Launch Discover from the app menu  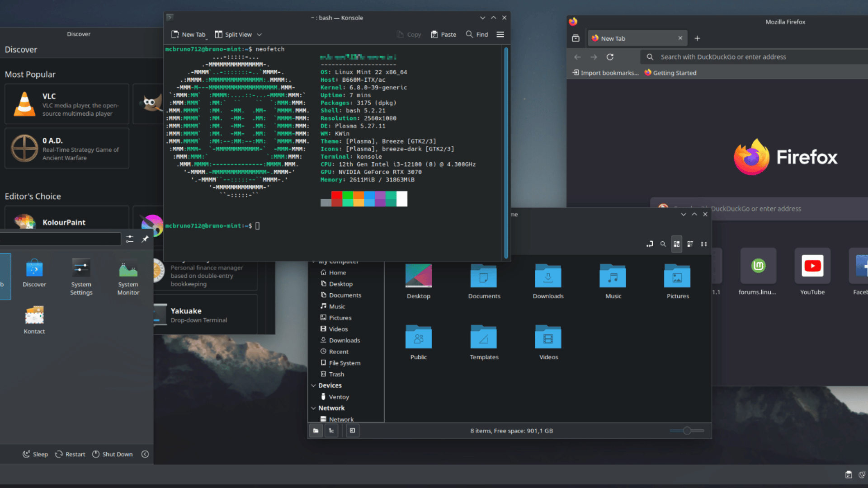[34, 273]
